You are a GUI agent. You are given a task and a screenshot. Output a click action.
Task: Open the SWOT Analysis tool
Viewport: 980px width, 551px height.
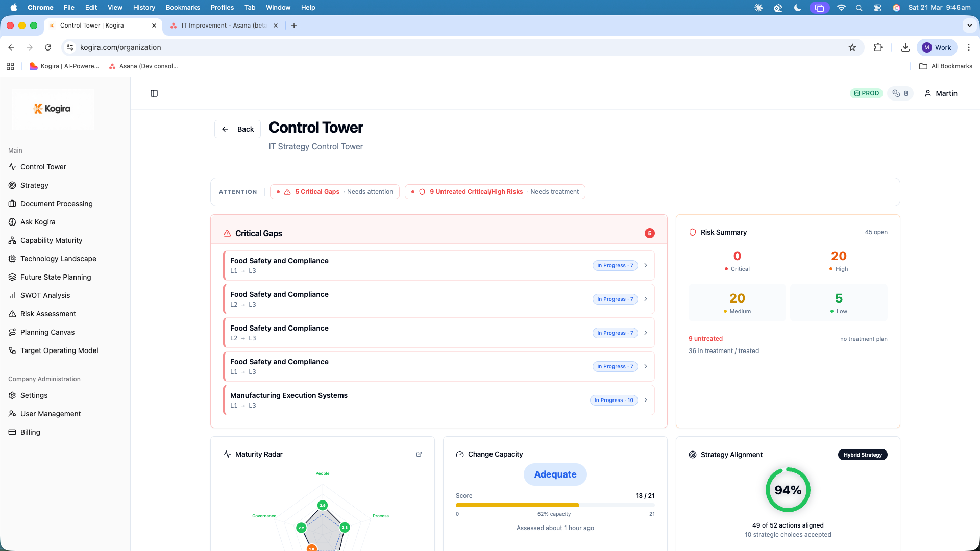[x=45, y=295]
